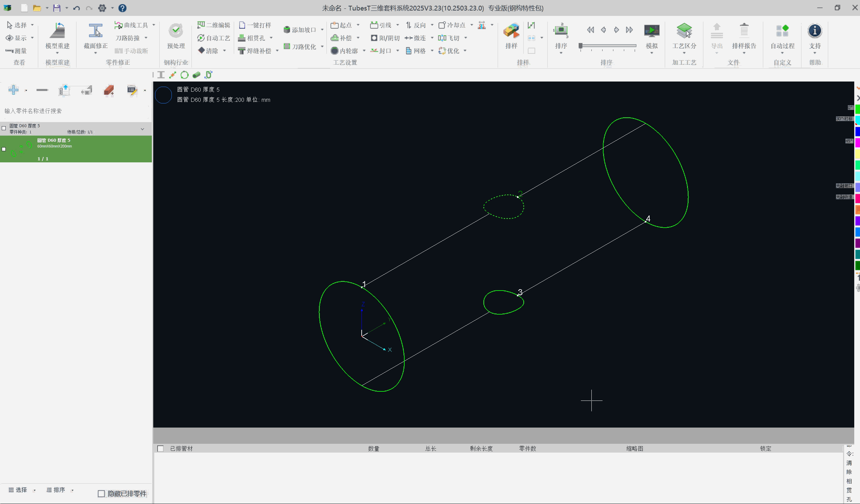Open the 自动过程 auto process icon
Viewport: 860px width, 504px height.
782,31
